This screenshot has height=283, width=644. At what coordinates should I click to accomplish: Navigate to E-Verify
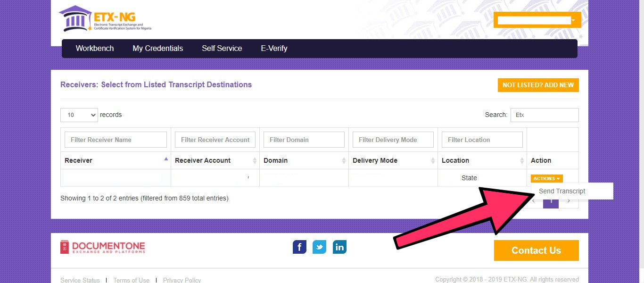tap(274, 48)
